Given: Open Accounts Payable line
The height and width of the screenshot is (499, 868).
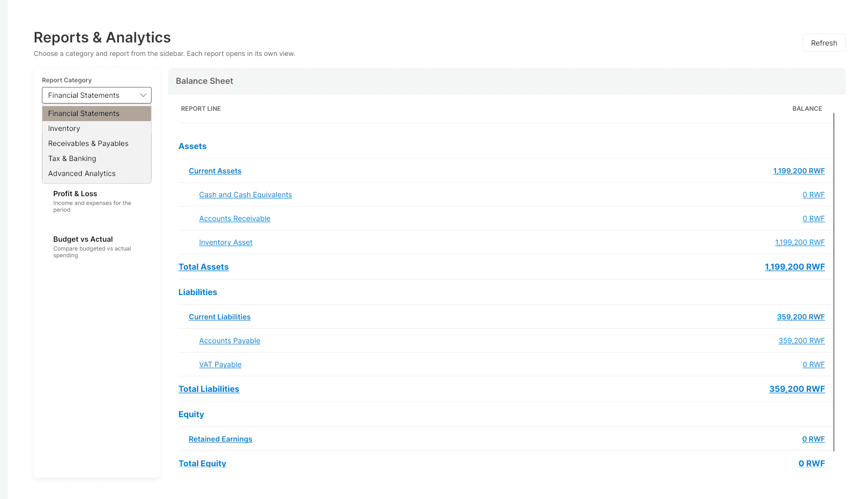Looking at the screenshot, I should (x=230, y=341).
